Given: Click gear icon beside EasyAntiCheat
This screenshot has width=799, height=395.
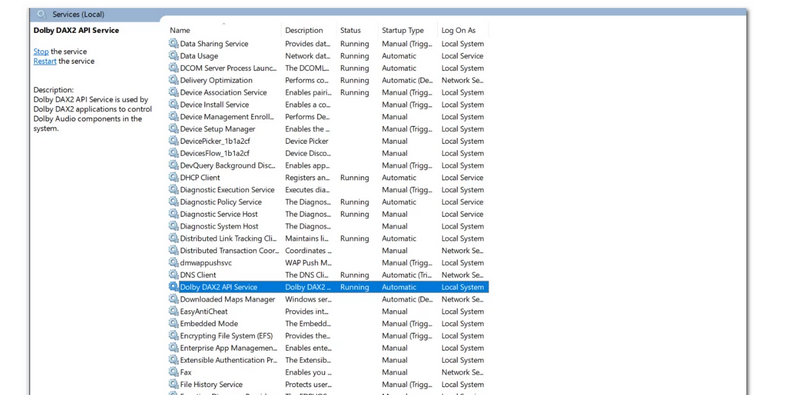Looking at the screenshot, I should point(174,311).
